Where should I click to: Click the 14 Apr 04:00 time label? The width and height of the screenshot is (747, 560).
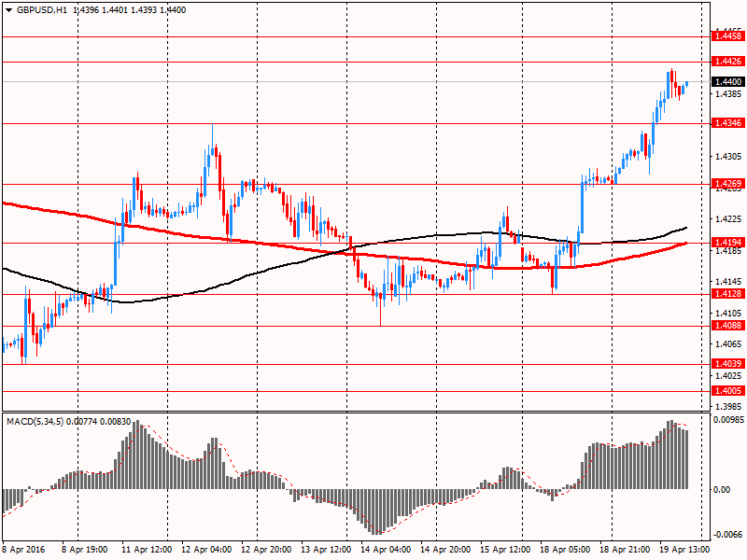click(x=386, y=549)
